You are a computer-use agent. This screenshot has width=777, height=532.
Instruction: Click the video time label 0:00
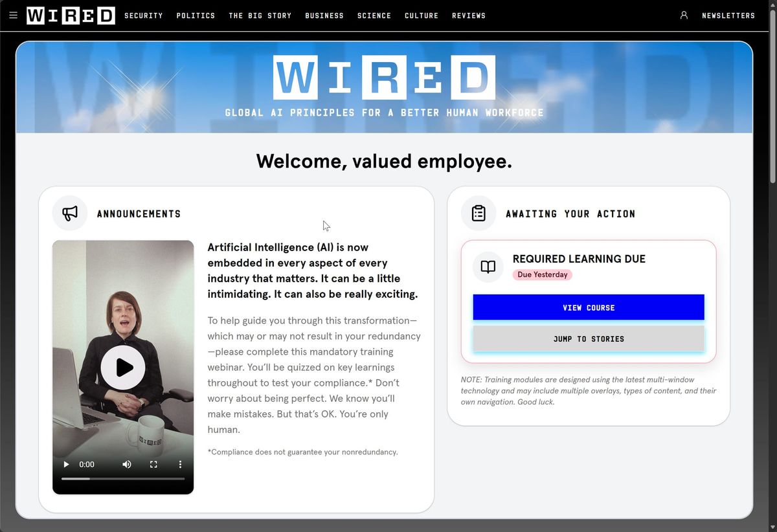point(87,465)
